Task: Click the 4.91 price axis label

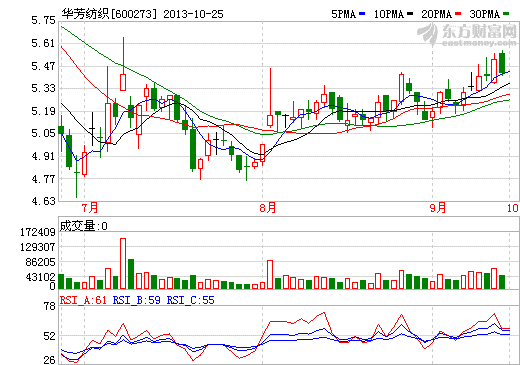Action: point(43,156)
